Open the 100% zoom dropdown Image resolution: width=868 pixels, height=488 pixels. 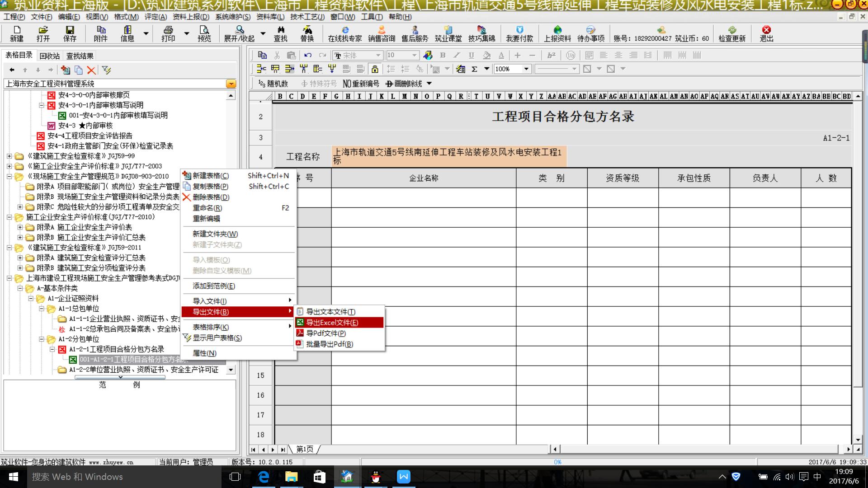[526, 69]
